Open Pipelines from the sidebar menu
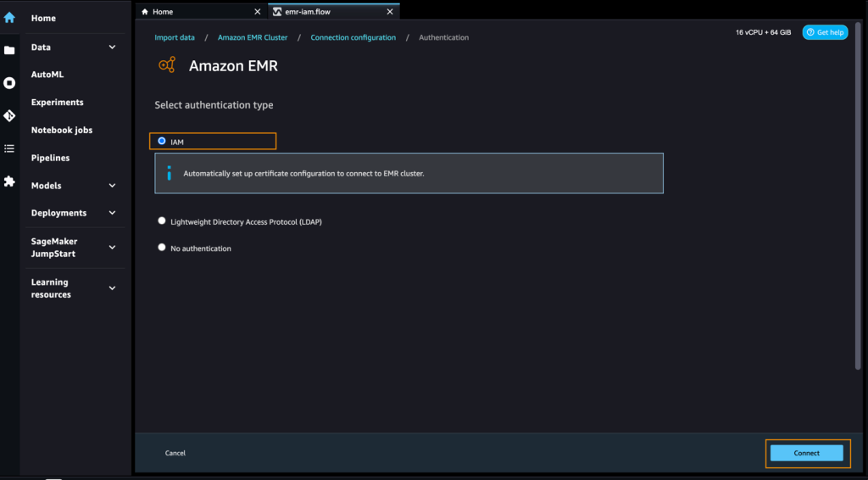Viewport: 868px width, 480px height. (x=50, y=158)
